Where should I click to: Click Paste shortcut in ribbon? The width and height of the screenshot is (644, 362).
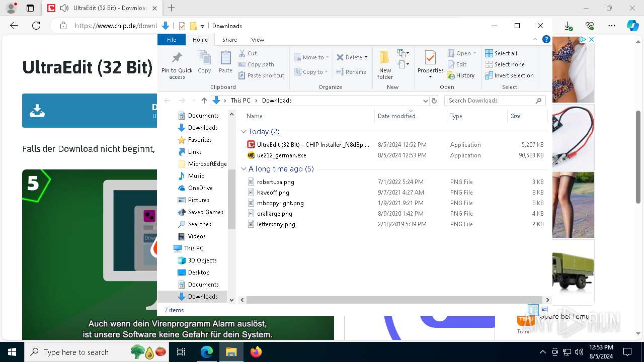(261, 75)
